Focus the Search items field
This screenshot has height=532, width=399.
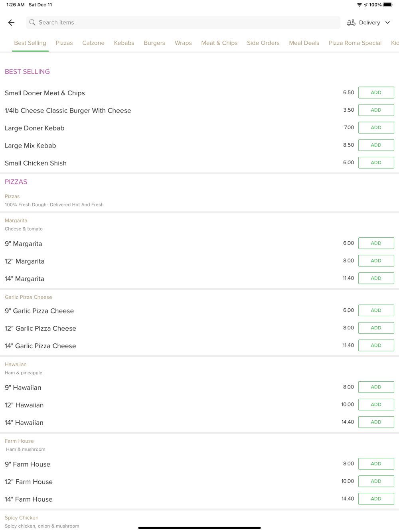click(184, 23)
